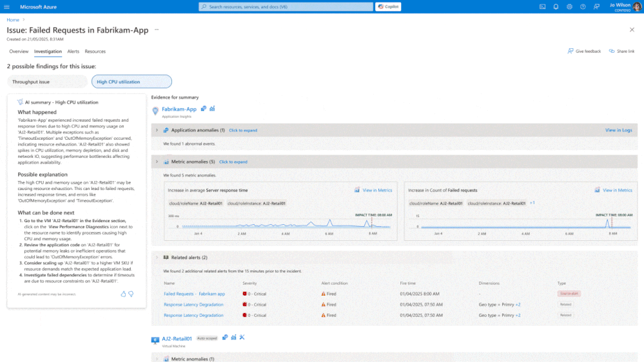Image resolution: width=644 pixels, height=362 pixels.
Task: Click chart icon beside Failed requests View in Metrics
Action: pos(597,190)
